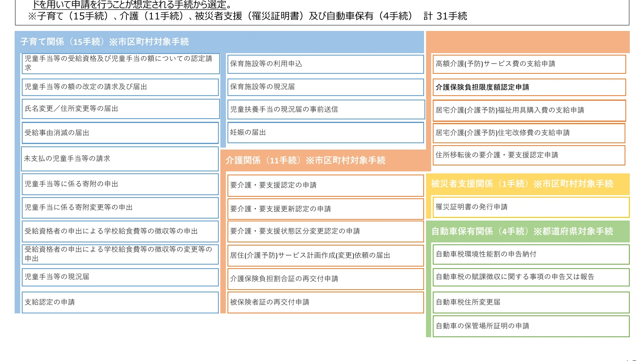Click 被保険者証の再交付申請 box
Screen dimensions: 644x361
(x=325, y=302)
